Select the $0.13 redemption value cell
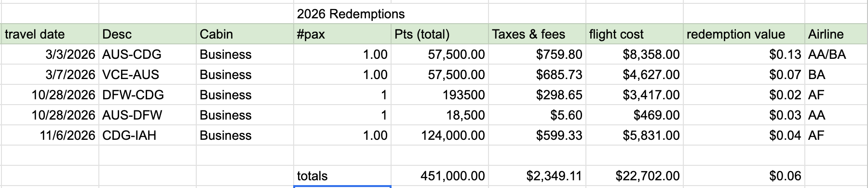868x188 pixels. (x=744, y=54)
